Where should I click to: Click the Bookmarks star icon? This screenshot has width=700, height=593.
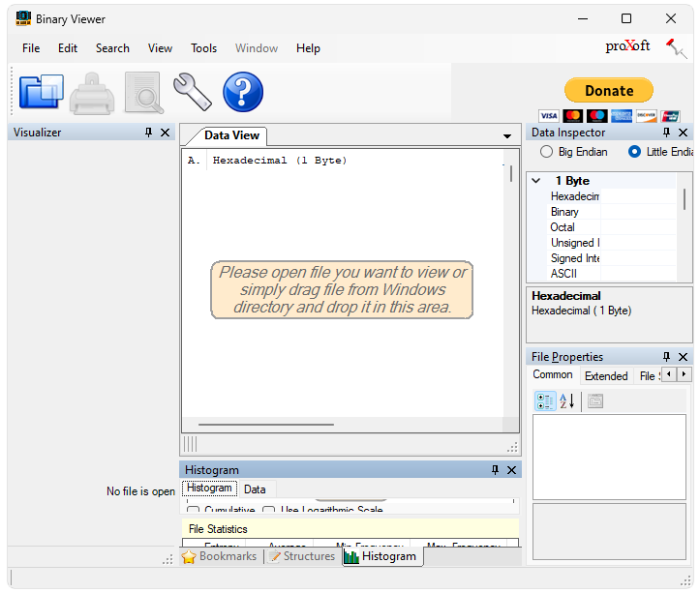pos(189,556)
